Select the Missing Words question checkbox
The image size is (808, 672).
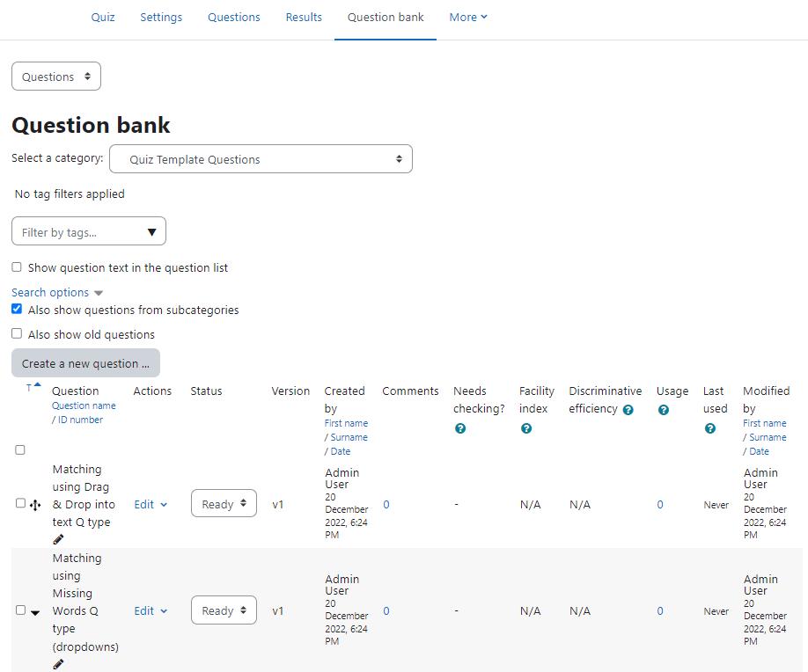20,610
